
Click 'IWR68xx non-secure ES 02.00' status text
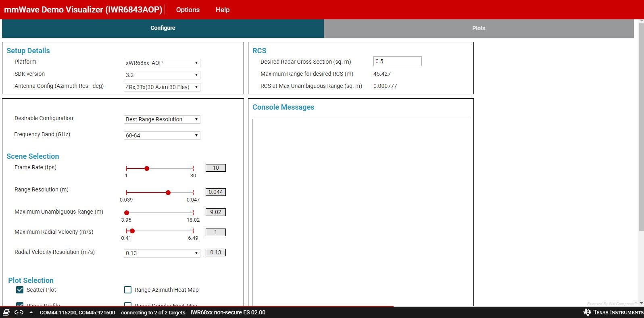click(x=228, y=312)
